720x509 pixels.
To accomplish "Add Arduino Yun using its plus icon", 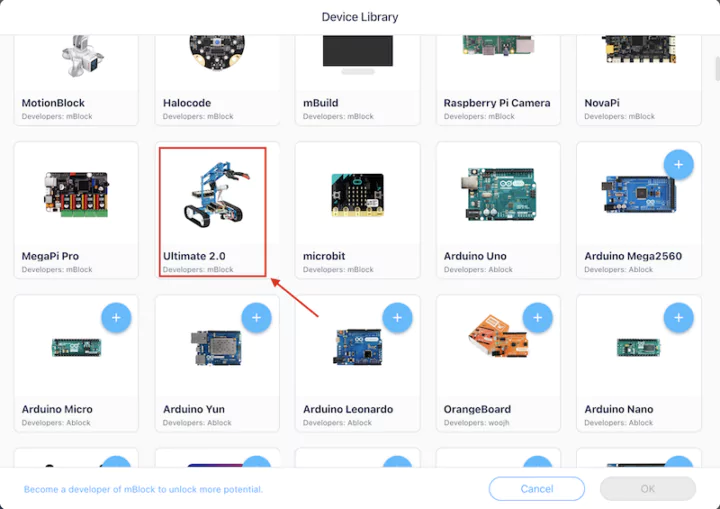I will click(x=256, y=317).
